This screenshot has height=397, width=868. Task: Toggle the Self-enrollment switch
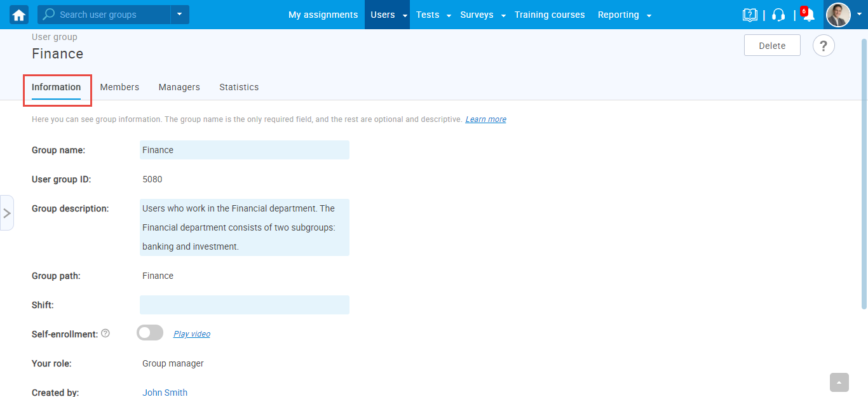pyautogui.click(x=150, y=333)
